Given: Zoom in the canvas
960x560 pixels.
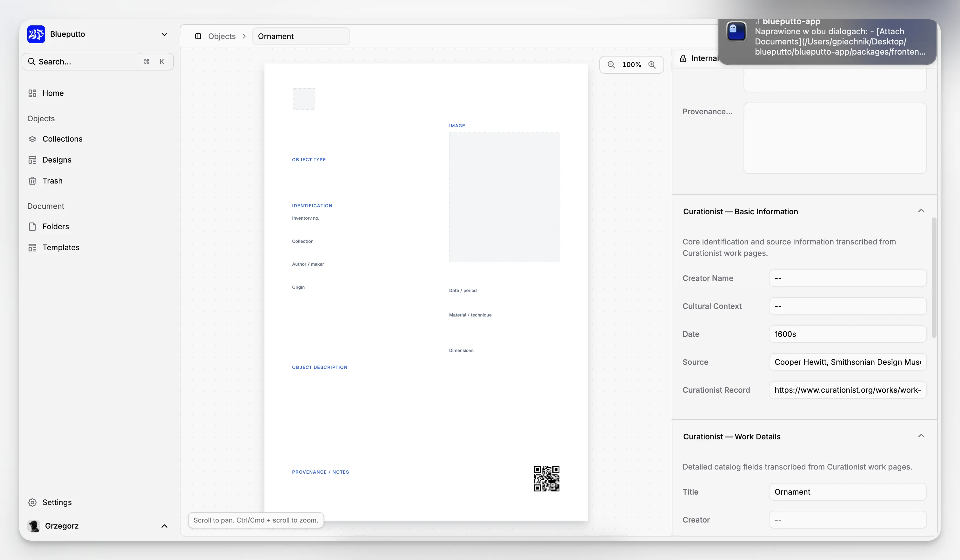Looking at the screenshot, I should 652,65.
